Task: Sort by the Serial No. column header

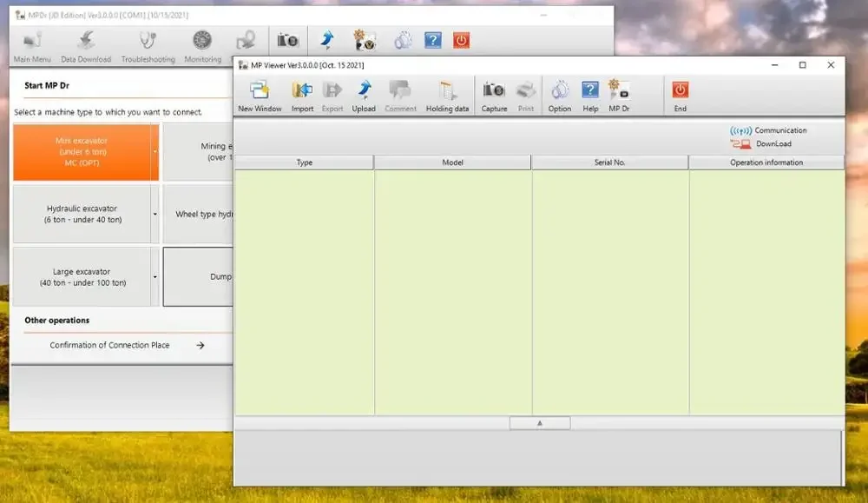Action: (x=608, y=162)
